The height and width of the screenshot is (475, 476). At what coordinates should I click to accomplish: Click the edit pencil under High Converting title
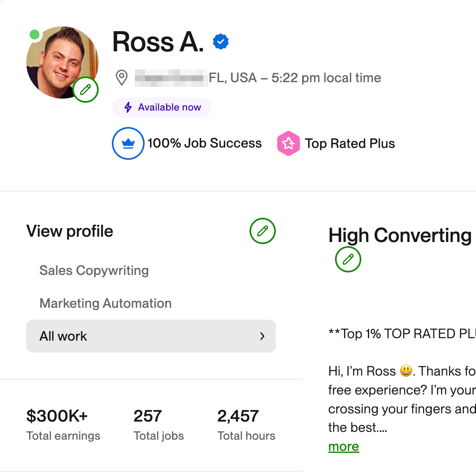pyautogui.click(x=348, y=259)
